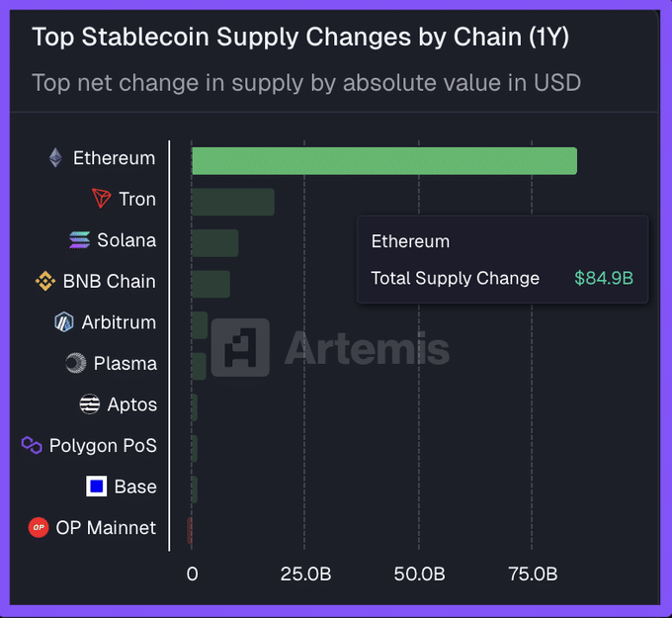Click the Arbitrum shield icon
Screen dimensions: 672x618
click(x=64, y=322)
